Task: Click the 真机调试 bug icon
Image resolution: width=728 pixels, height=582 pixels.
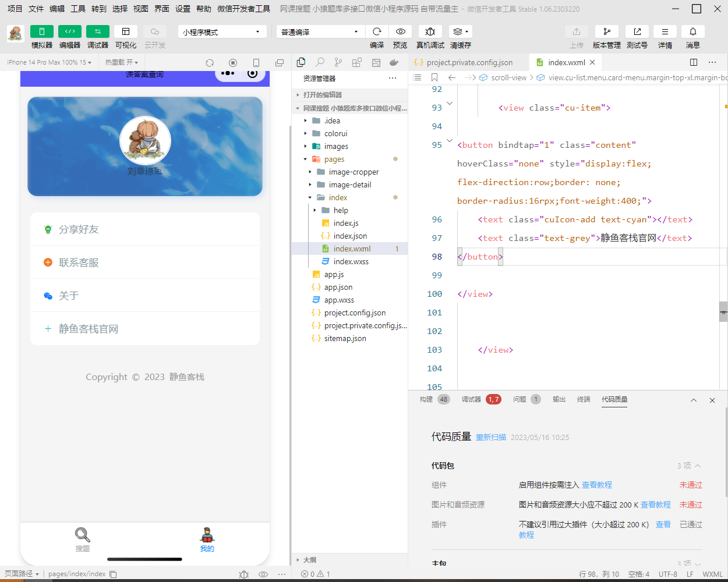Action: tap(430, 31)
